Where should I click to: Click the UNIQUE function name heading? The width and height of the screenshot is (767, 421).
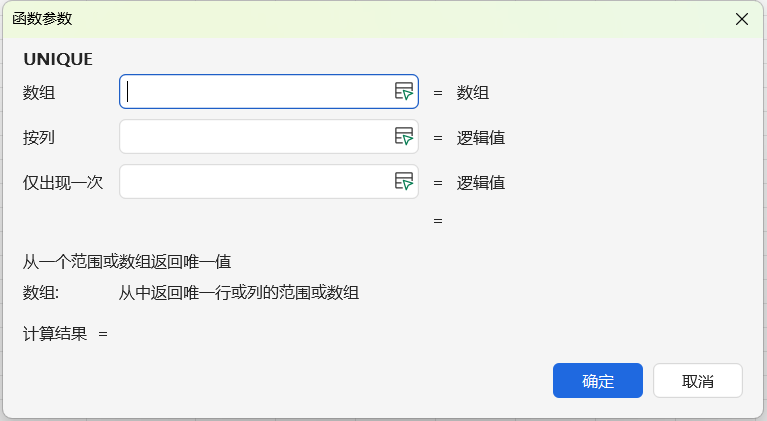coord(58,59)
